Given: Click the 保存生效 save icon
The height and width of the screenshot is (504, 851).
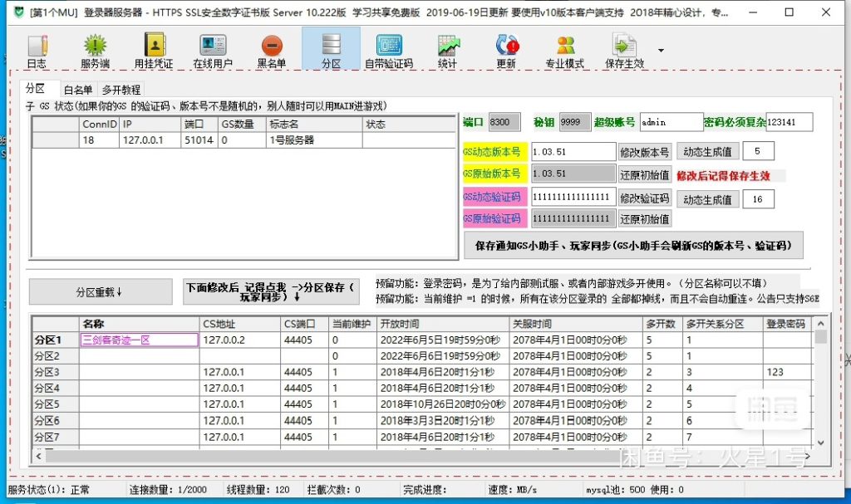Looking at the screenshot, I should pyautogui.click(x=624, y=51).
